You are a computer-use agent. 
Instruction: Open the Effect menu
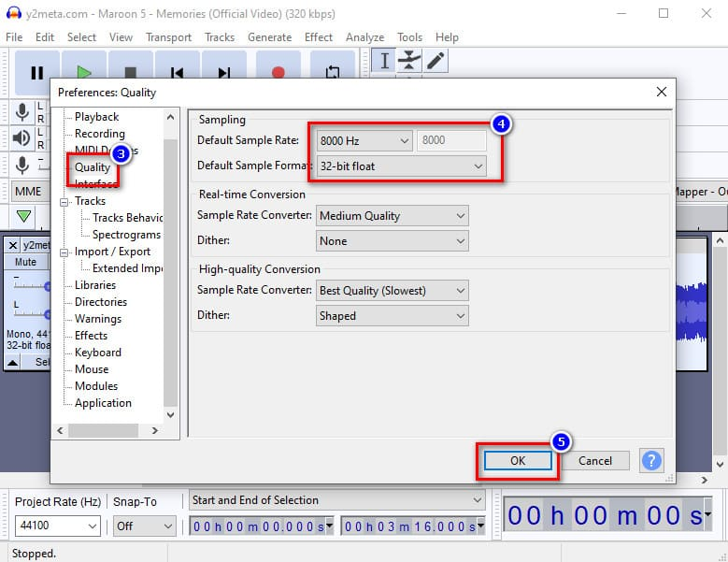click(318, 36)
